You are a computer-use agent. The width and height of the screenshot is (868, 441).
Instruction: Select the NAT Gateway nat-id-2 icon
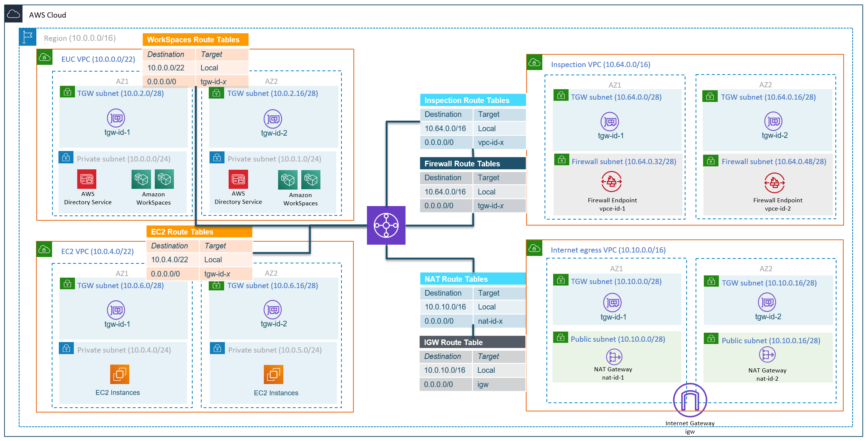767,354
